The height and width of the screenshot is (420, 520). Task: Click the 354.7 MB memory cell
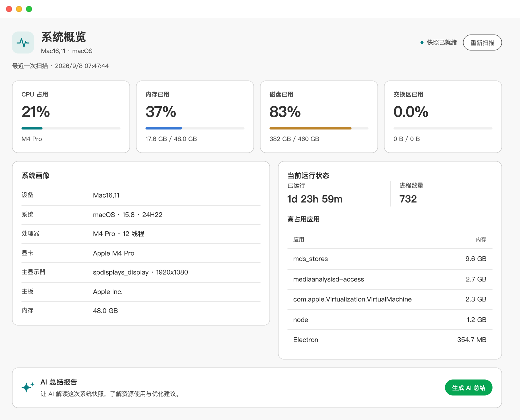click(x=472, y=340)
